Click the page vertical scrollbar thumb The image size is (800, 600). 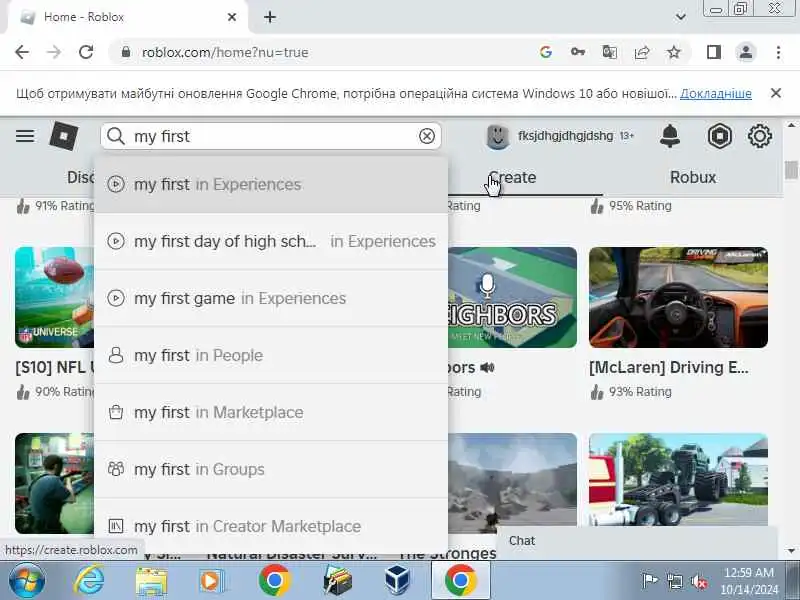791,170
